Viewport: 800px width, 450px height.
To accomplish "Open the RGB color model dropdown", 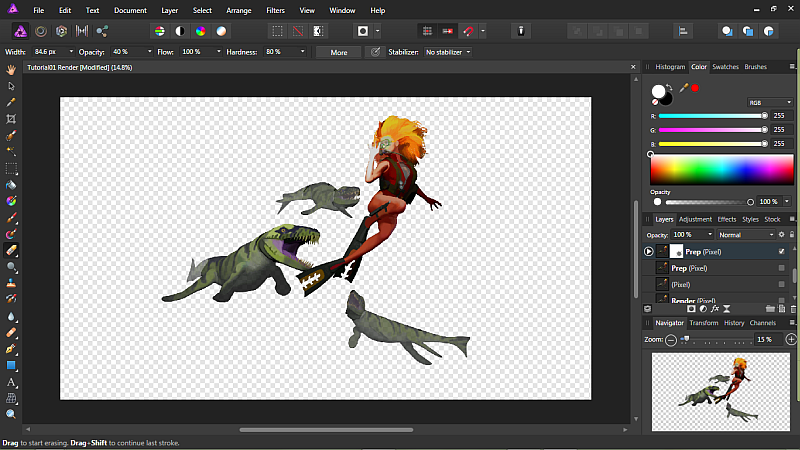I will (769, 102).
